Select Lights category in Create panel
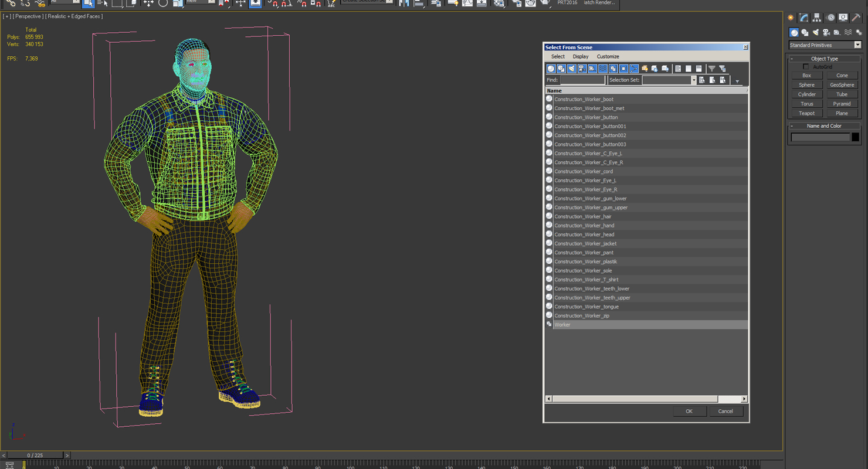Viewport: 868px width, 469px height. pos(815,33)
